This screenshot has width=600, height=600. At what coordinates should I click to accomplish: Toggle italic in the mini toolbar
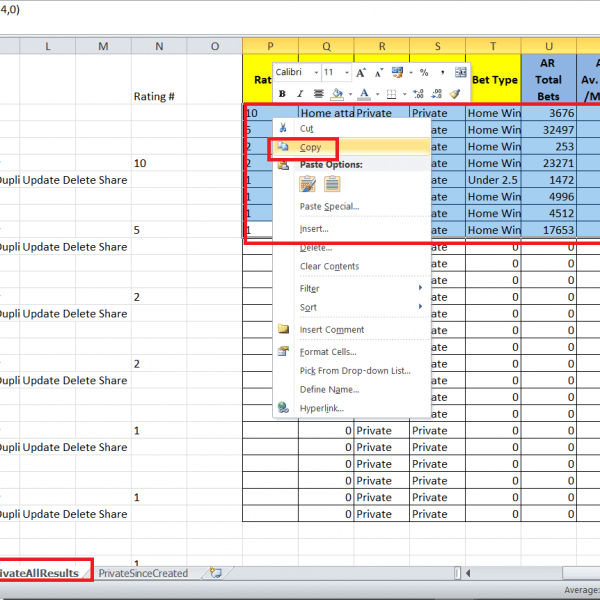pyautogui.click(x=298, y=93)
